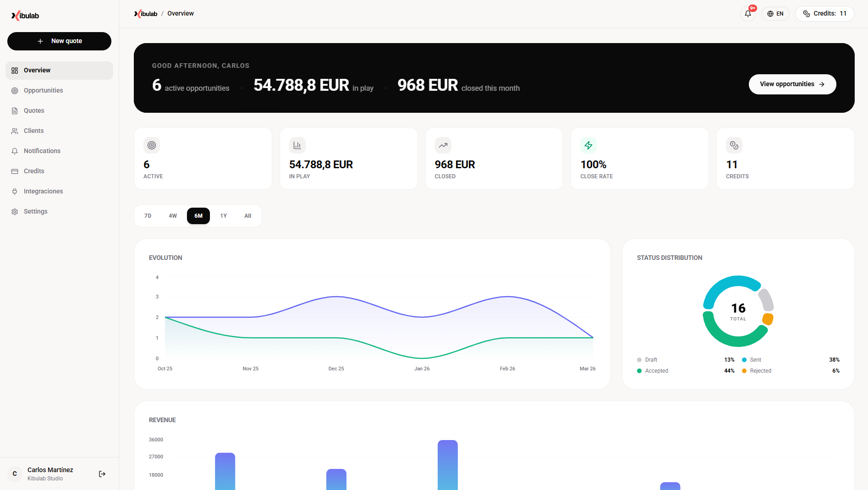
Task: Open the Credits icon in sidebar
Action: point(15,171)
